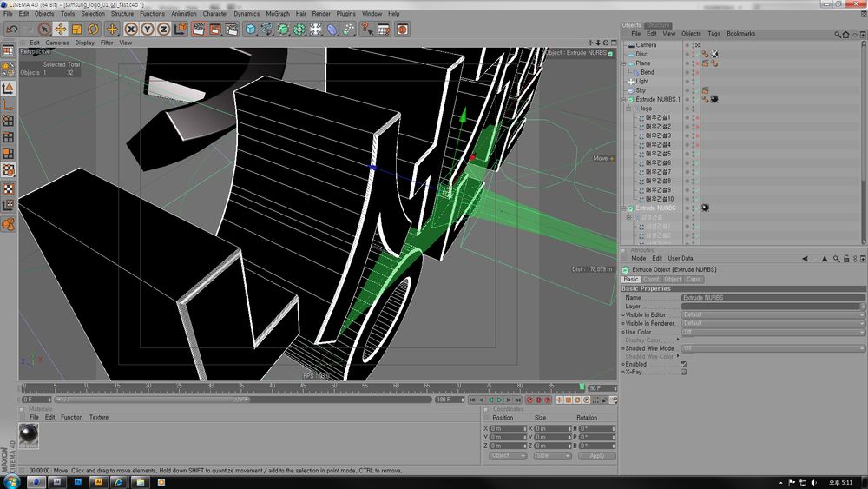This screenshot has height=489, width=868.
Task: Click the timeline preview range slider
Action: click(x=152, y=400)
